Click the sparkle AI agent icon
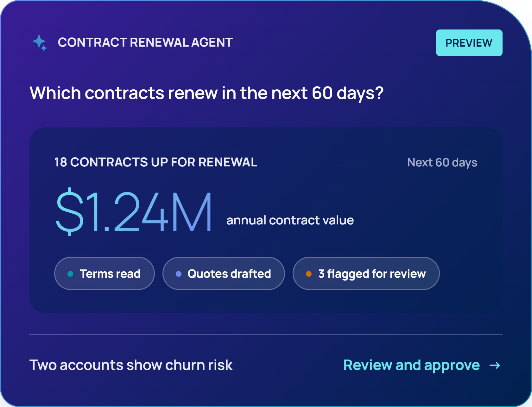The width and height of the screenshot is (532, 407). click(40, 43)
